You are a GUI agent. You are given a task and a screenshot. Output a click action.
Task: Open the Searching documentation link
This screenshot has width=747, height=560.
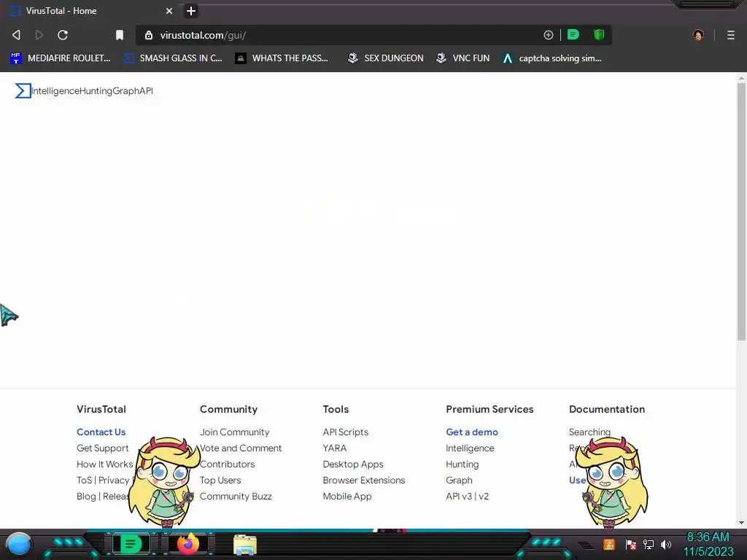(x=589, y=432)
